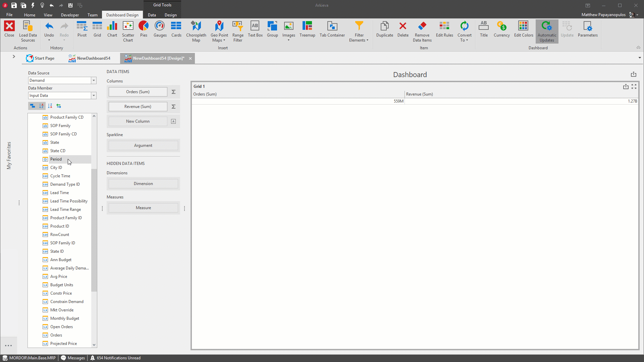The image size is (644, 362).
Task: Collapse the ribbon
Action: tap(638, 48)
